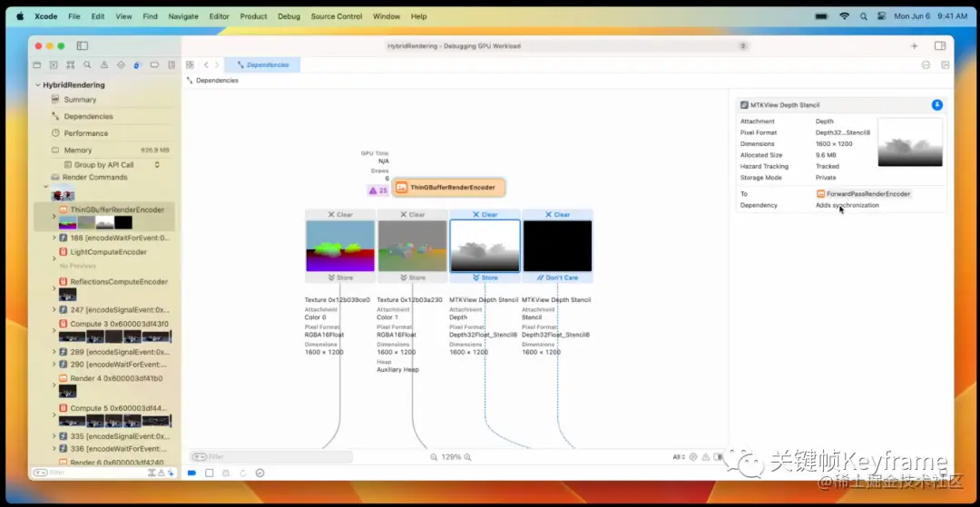Viewport: 980px width, 507px height.
Task: Toggle the warning filter in graph footer
Action: click(x=706, y=457)
